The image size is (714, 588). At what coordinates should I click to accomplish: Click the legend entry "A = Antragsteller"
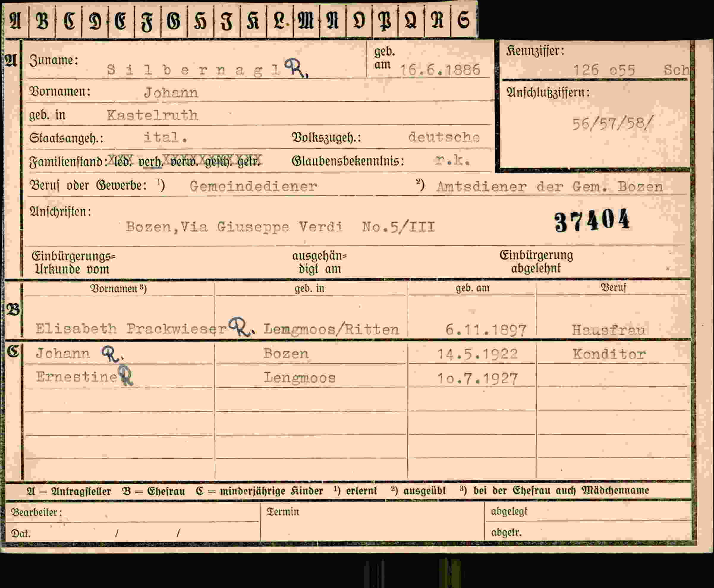tap(69, 491)
